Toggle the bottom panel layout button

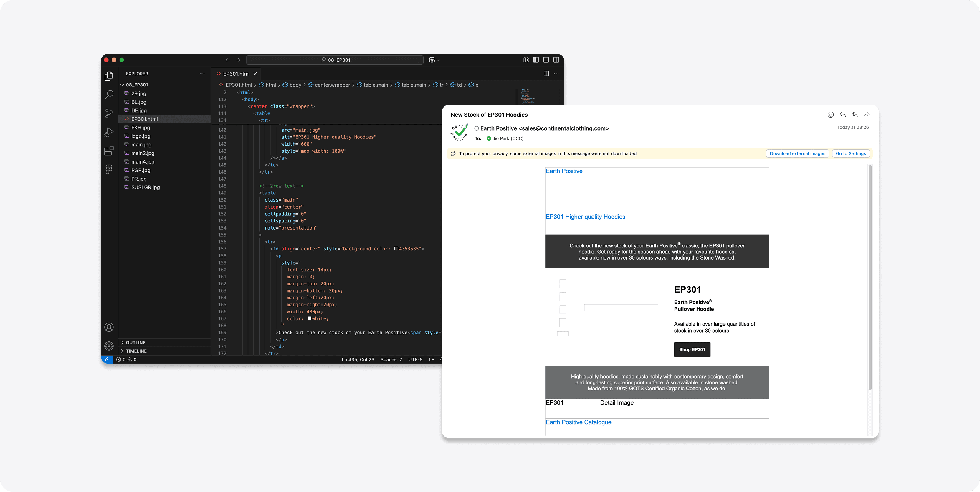tap(546, 60)
